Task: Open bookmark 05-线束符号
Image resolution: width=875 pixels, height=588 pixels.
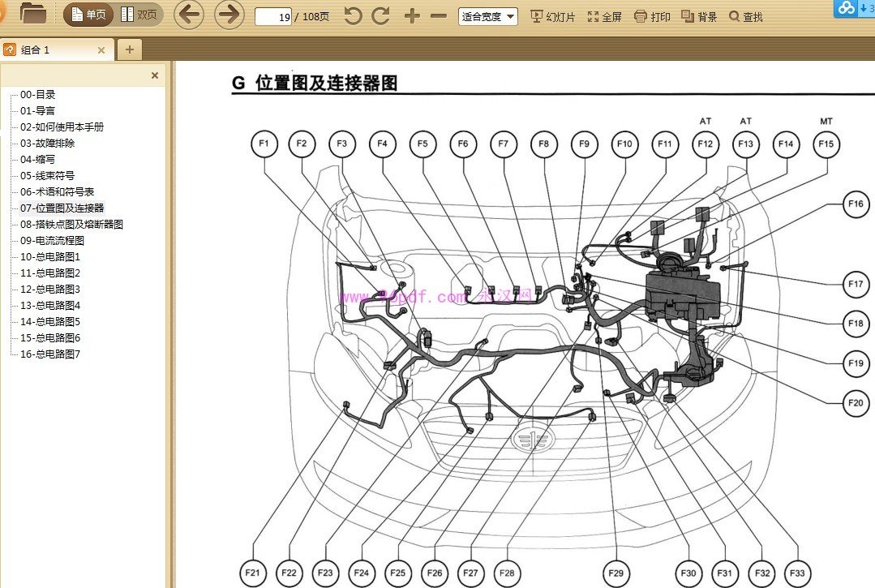Action: 47,175
